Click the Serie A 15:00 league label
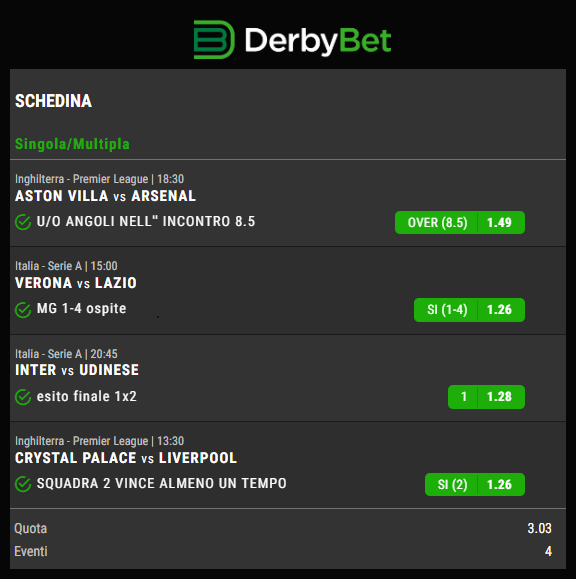This screenshot has width=576, height=579. [x=66, y=266]
